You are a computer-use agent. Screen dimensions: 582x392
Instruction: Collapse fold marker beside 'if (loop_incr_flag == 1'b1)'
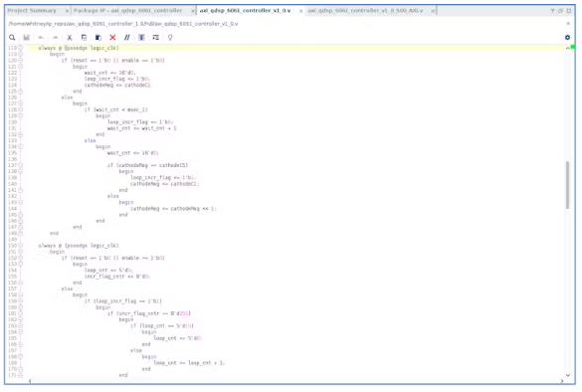click(21, 301)
